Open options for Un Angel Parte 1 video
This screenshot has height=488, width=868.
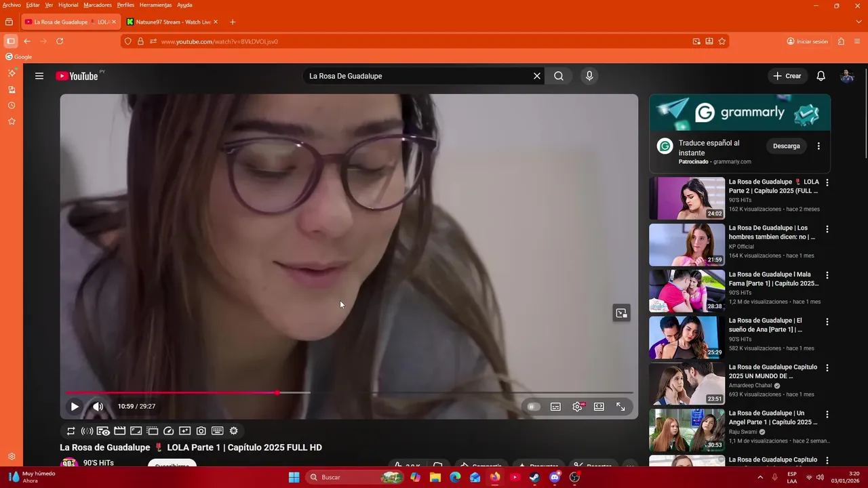tap(827, 414)
